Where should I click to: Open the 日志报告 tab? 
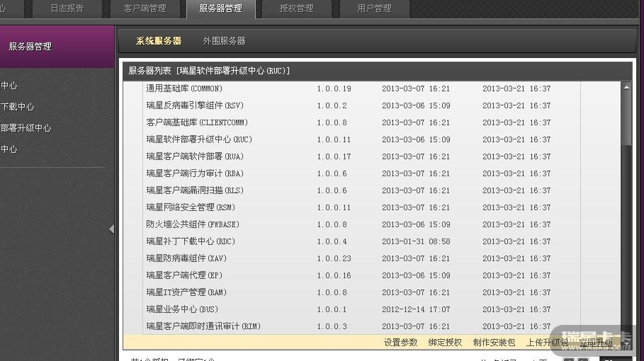tap(67, 8)
